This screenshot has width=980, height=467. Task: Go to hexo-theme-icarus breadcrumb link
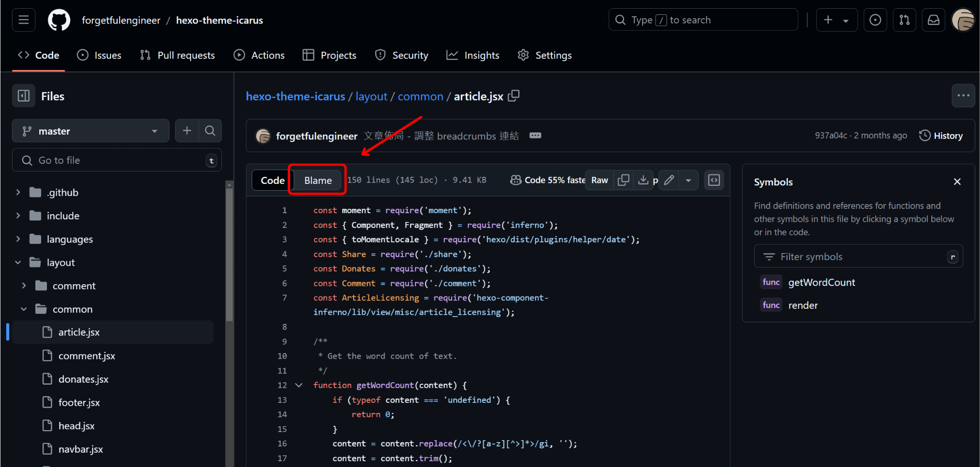point(295,96)
